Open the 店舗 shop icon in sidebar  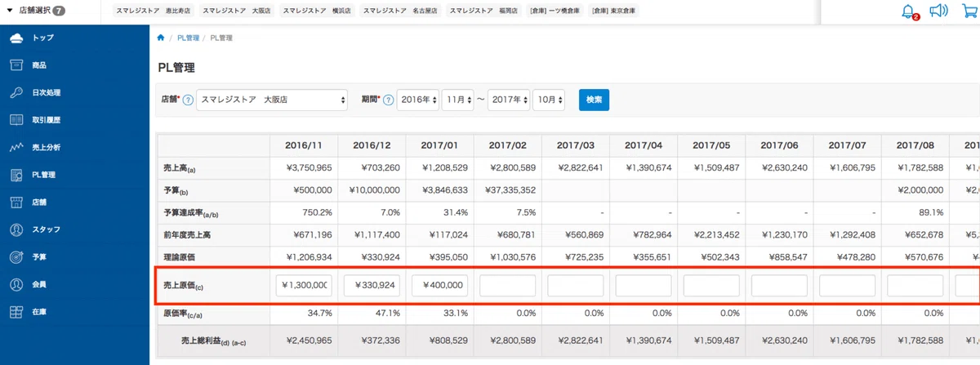16,202
